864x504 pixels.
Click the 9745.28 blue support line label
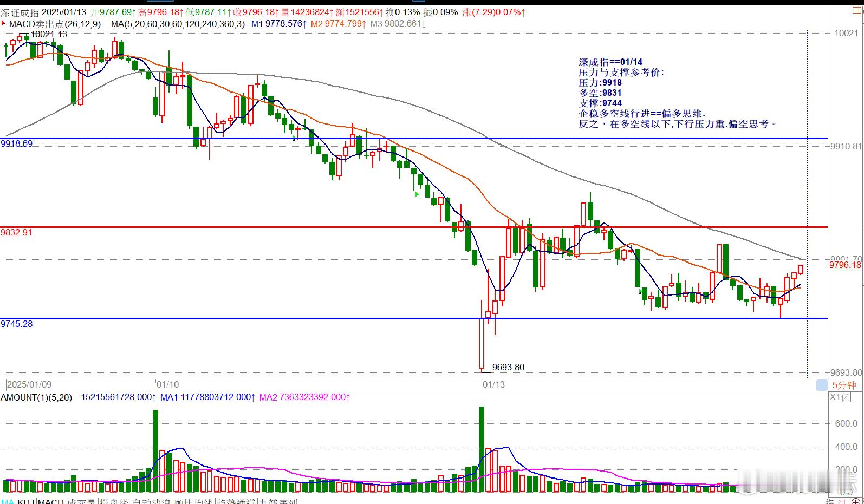[x=17, y=324]
